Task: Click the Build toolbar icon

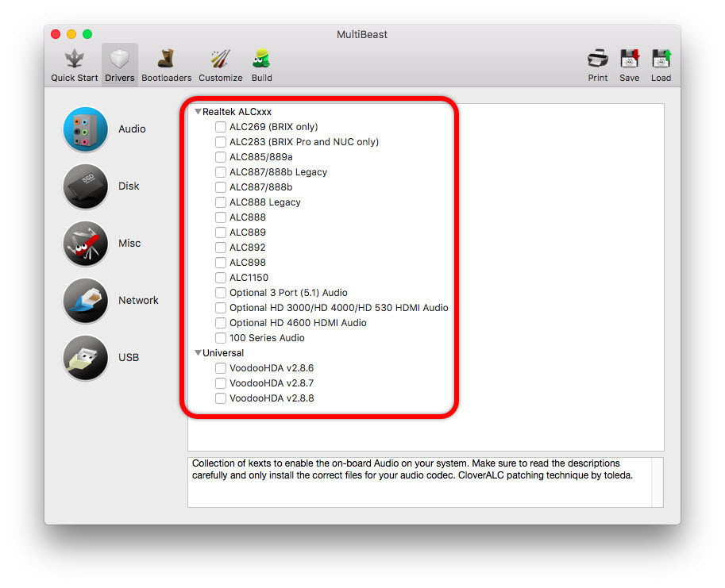Action: 261,60
